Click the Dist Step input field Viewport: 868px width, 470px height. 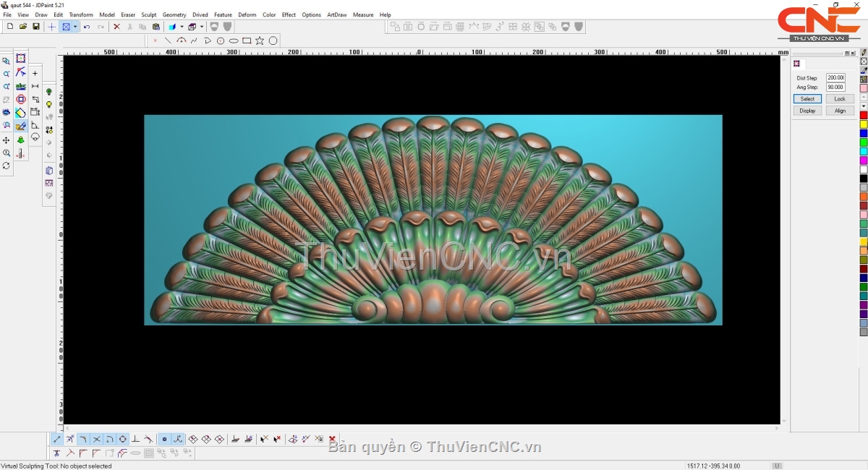[x=835, y=77]
